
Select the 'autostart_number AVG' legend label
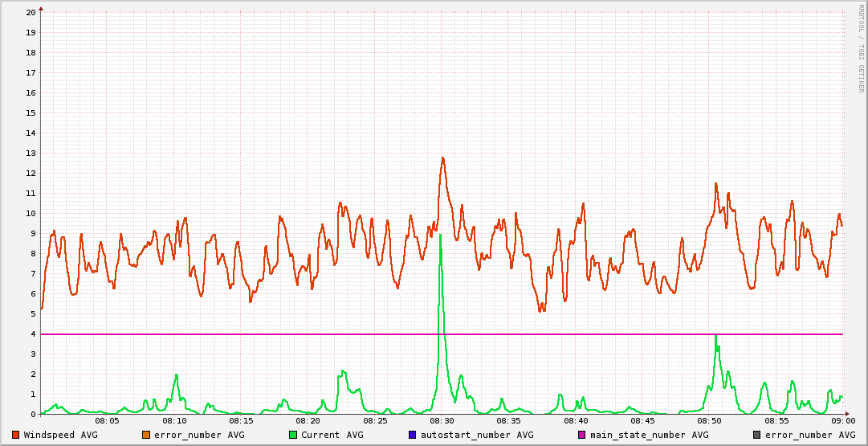coord(477,435)
